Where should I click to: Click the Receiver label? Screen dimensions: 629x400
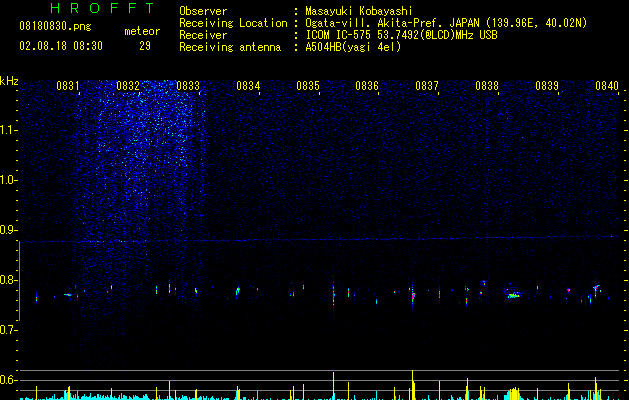tap(203, 35)
